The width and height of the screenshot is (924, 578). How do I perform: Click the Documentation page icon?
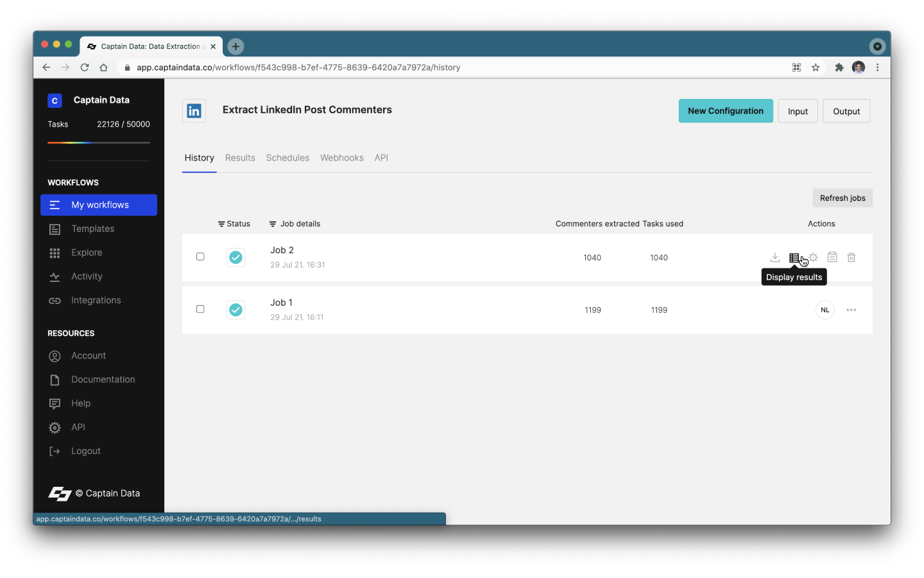pos(55,380)
